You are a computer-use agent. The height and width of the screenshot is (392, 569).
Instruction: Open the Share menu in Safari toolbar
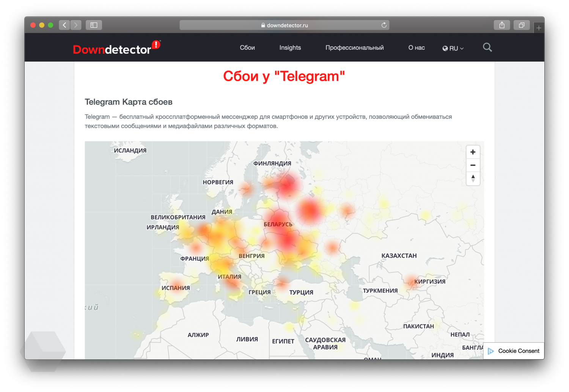pyautogui.click(x=502, y=25)
